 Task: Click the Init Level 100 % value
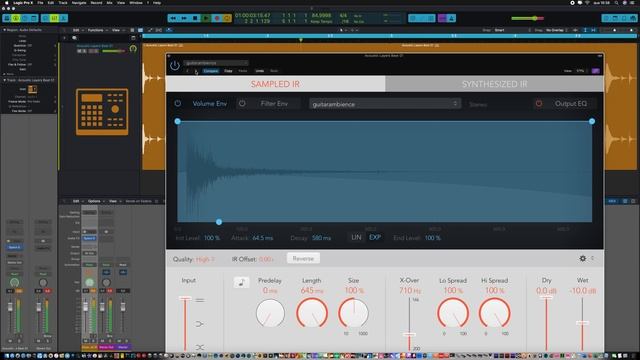pos(212,238)
